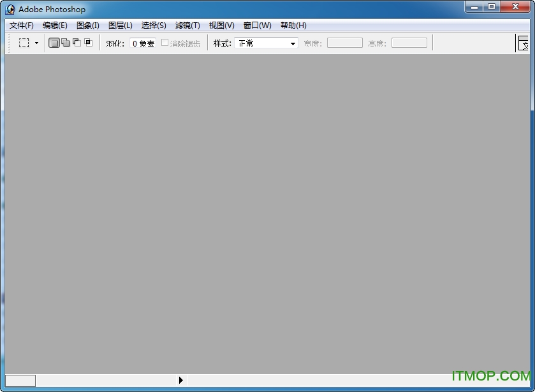Click the rectangular marquee tool icon
Screen dimensions: 535x392
24,43
